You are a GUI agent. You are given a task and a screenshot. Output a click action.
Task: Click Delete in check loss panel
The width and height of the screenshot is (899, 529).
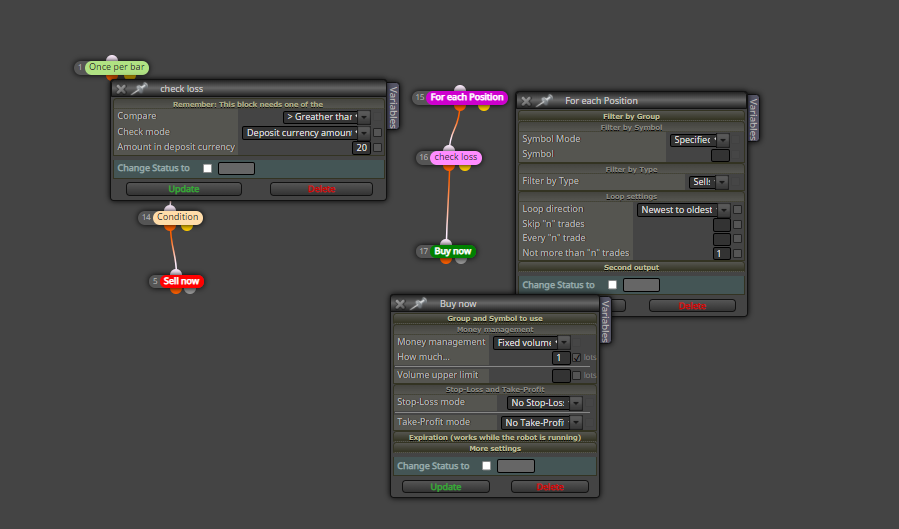(x=321, y=189)
